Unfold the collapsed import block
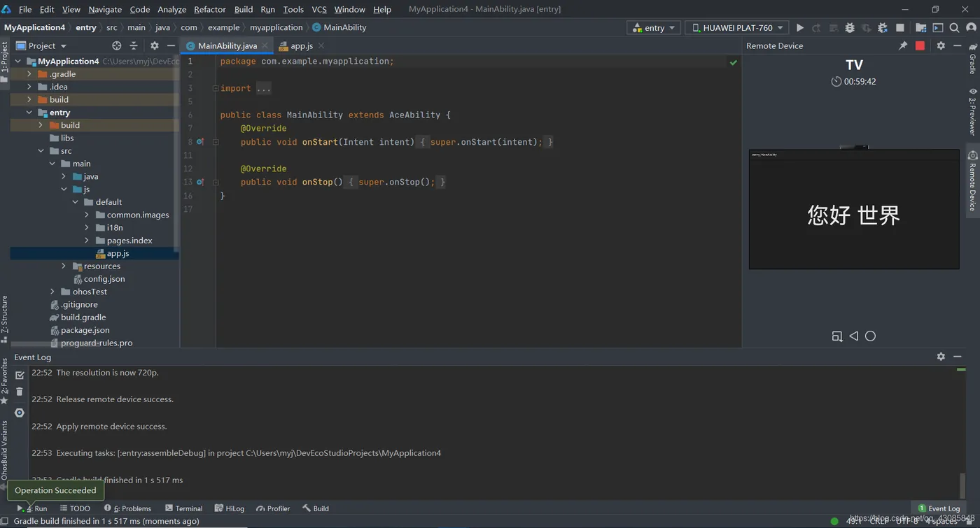This screenshot has height=528, width=980. click(x=216, y=89)
